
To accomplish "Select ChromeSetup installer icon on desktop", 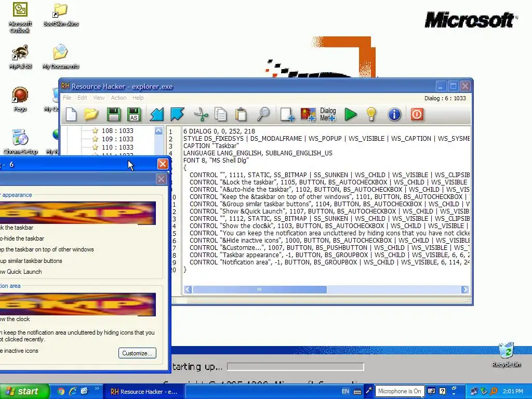I will [x=20, y=141].
